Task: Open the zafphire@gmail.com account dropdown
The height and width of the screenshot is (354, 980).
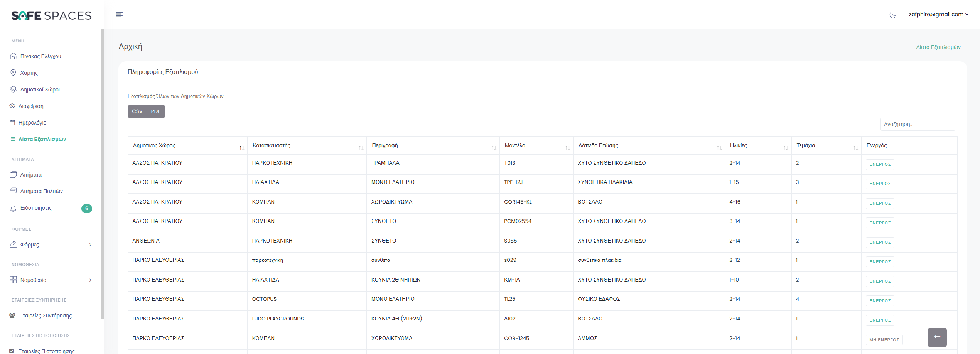Action: tap(938, 15)
